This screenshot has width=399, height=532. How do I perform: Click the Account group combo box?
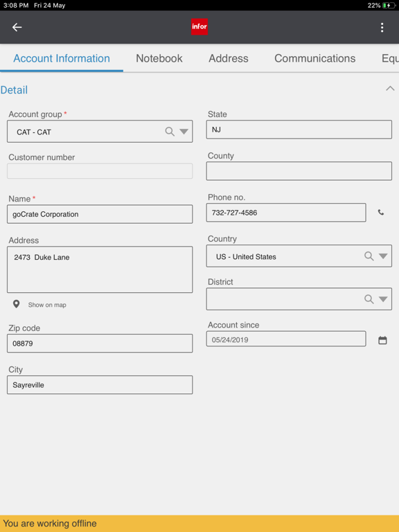pos(100,132)
